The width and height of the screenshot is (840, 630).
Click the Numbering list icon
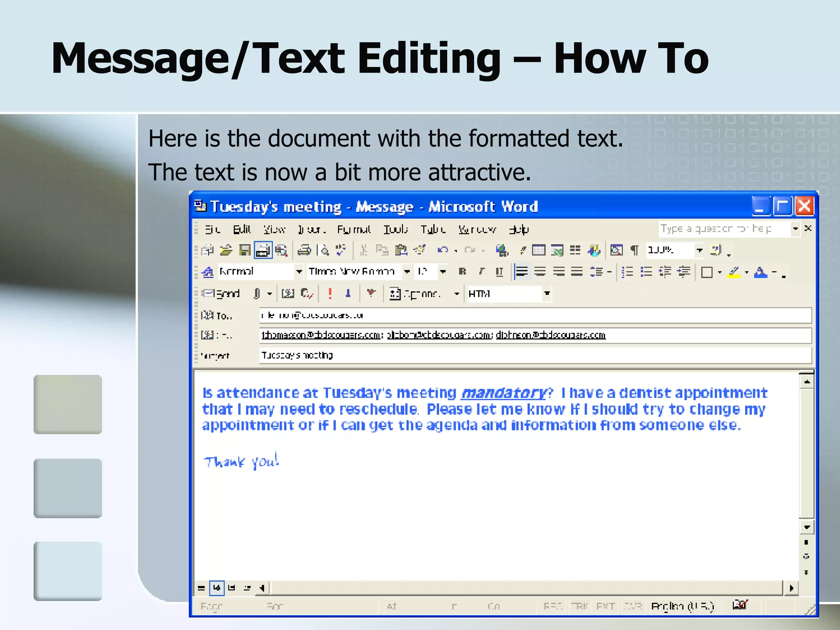(627, 272)
